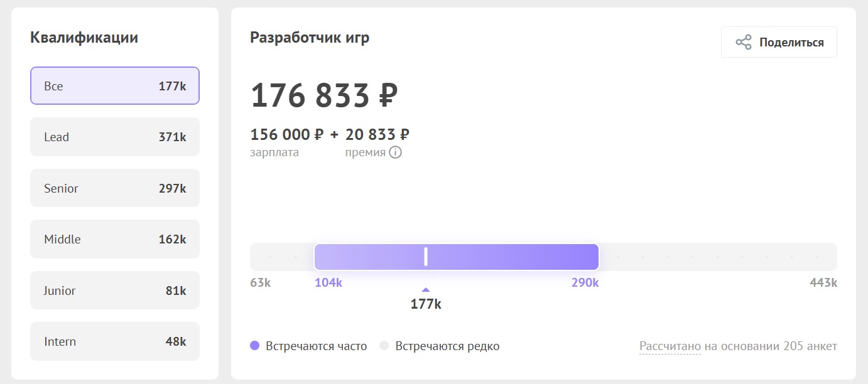Image resolution: width=868 pixels, height=384 pixels.
Task: Select the Junior qualification filter
Action: tap(114, 290)
